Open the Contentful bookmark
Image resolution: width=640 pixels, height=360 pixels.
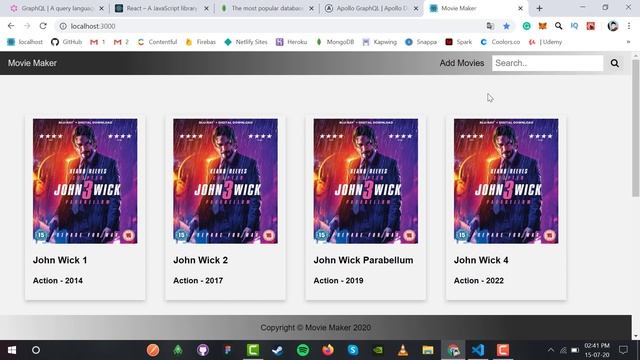158,42
